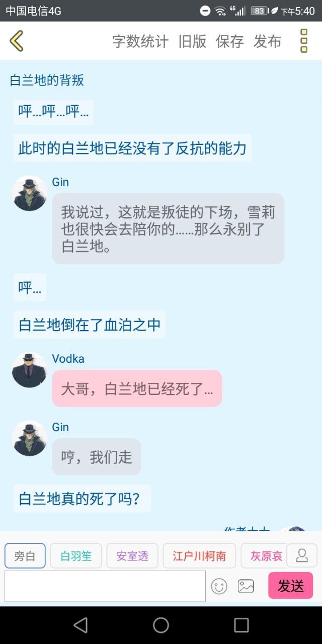Switch speaker to 安室透
The image size is (322, 644).
(132, 556)
